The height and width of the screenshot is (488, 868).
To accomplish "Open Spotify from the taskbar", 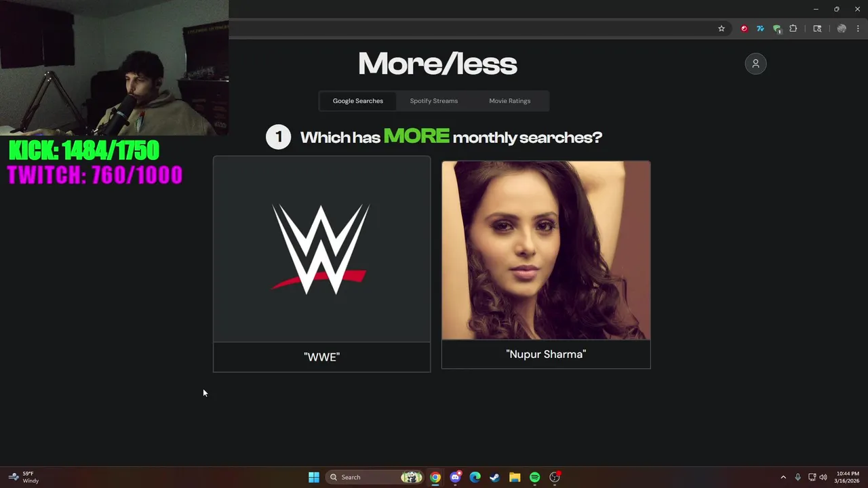I will coord(534,477).
